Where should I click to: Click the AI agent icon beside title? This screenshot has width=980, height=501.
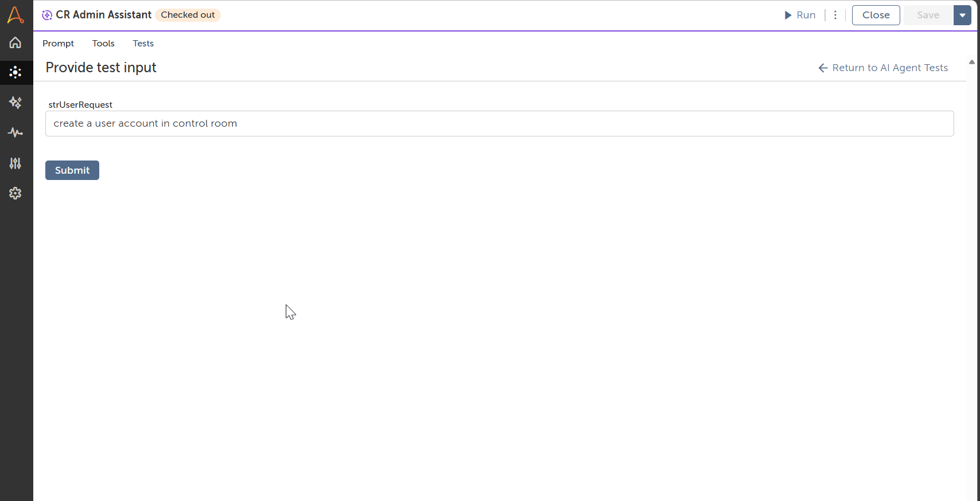click(47, 15)
